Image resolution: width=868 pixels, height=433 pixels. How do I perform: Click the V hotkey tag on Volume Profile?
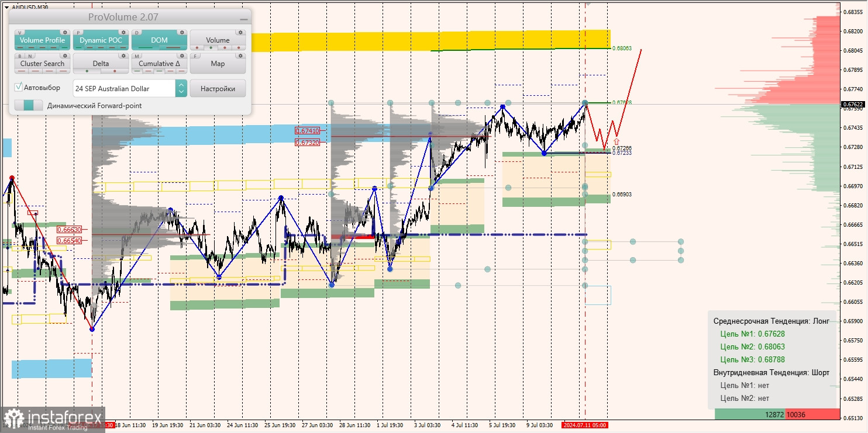click(x=20, y=33)
